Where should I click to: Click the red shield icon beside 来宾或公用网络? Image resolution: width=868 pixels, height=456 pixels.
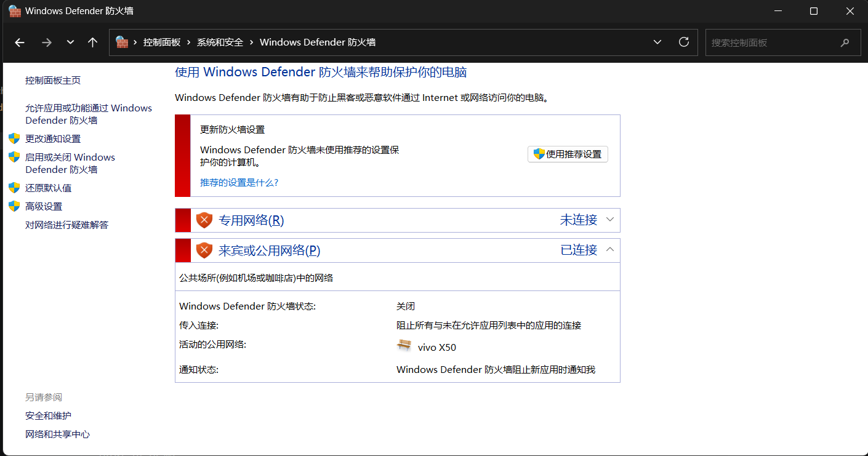(x=204, y=250)
